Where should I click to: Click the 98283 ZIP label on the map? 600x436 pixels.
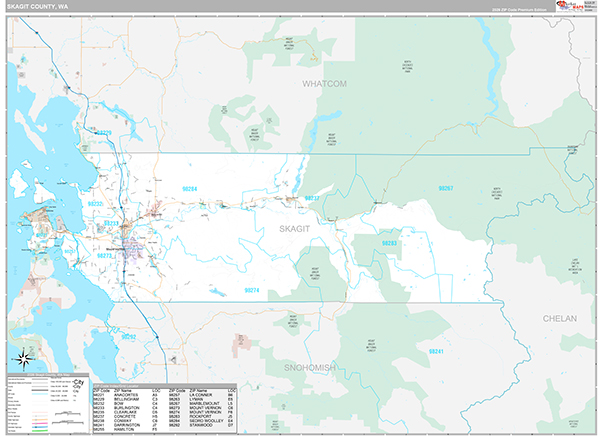coord(389,243)
